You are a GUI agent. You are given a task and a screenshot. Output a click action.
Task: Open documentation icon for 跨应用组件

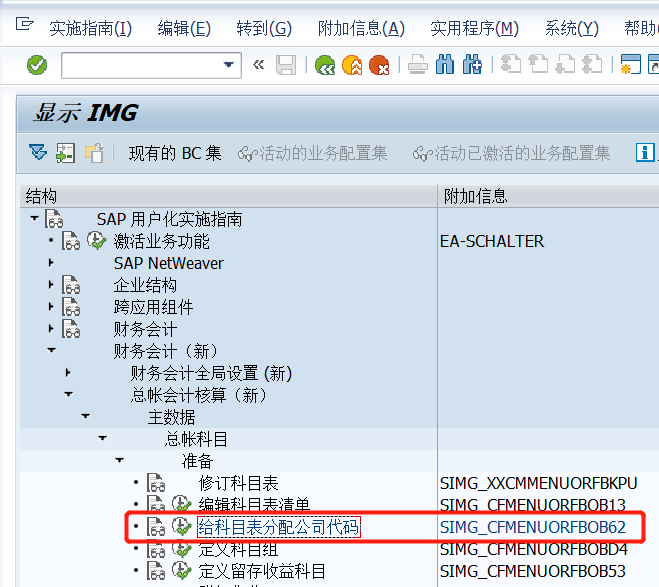71,306
